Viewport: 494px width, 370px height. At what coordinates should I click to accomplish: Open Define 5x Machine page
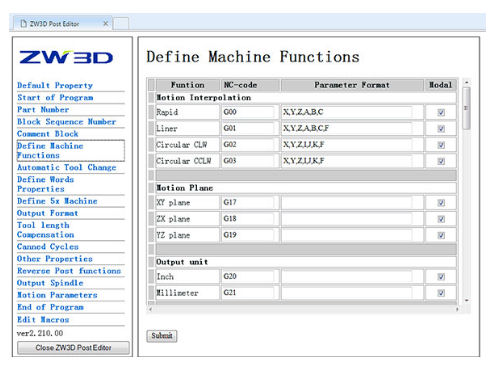(57, 201)
